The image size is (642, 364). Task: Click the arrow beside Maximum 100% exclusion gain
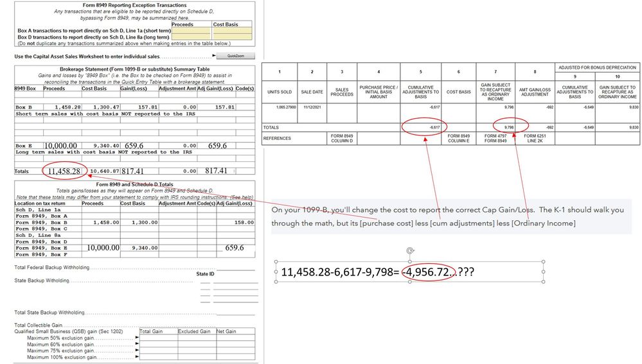pos(137,357)
